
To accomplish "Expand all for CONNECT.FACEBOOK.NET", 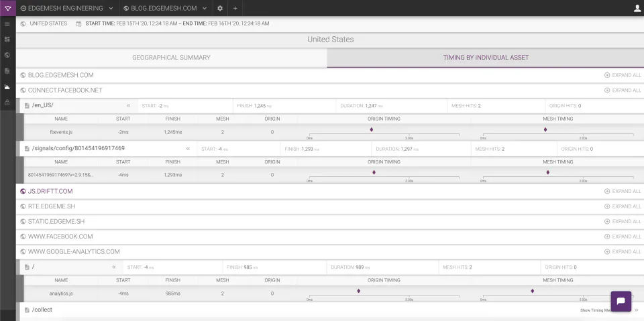I will [x=623, y=90].
